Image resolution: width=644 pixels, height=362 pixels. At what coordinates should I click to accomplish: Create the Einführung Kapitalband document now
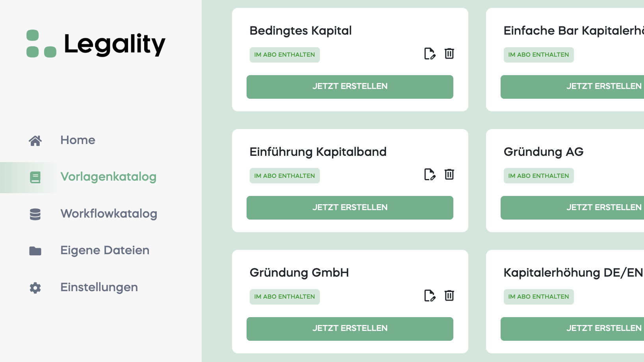tap(350, 207)
